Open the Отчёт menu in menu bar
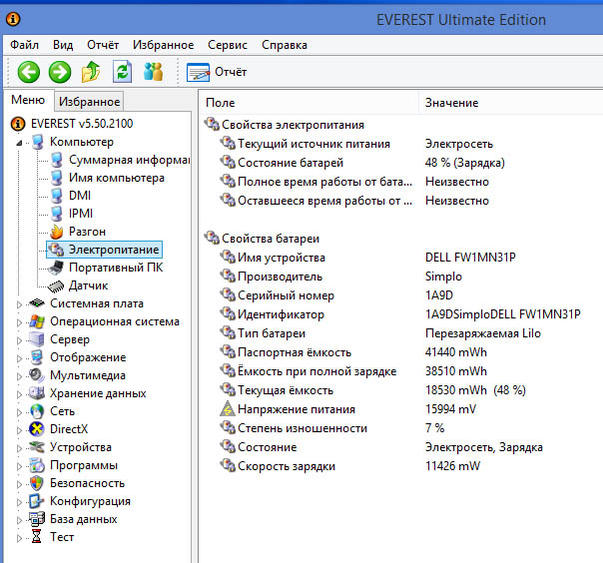This screenshot has width=603, height=563. click(x=103, y=45)
